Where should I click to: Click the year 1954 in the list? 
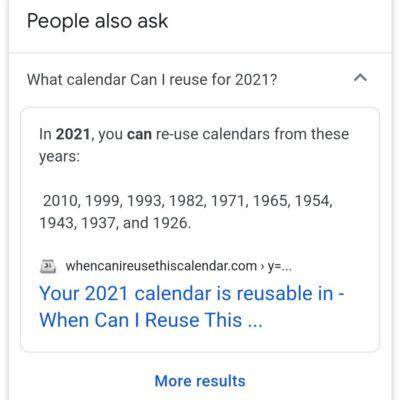click(x=313, y=201)
